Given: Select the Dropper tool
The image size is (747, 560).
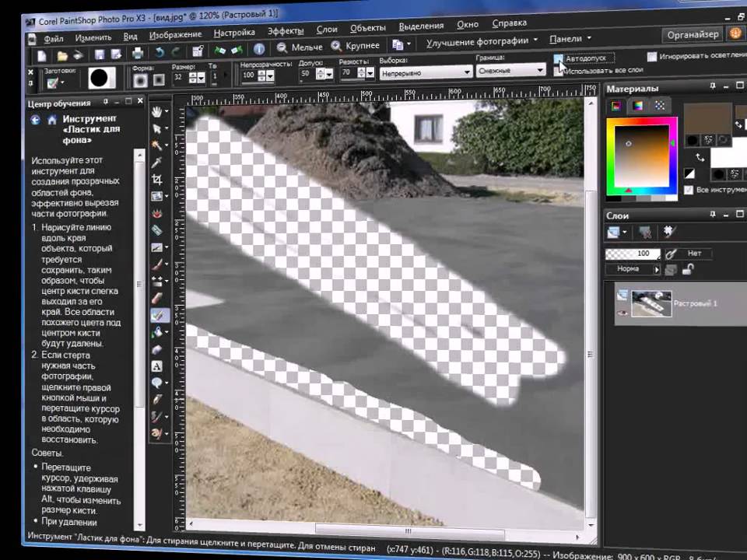Looking at the screenshot, I should (x=156, y=163).
